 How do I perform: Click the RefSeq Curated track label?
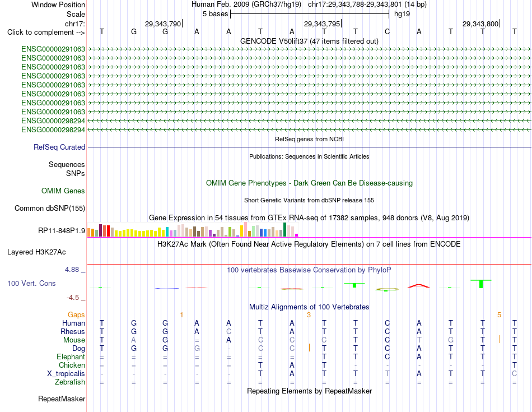point(59,147)
